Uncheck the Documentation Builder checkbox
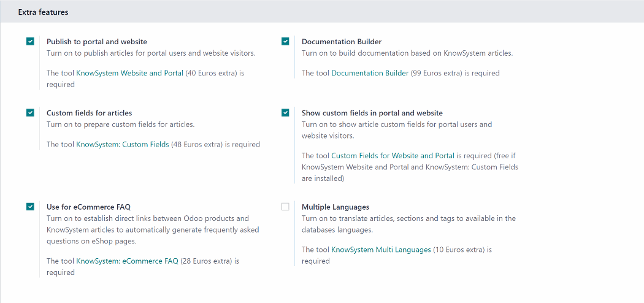644x303 pixels. [x=285, y=42]
